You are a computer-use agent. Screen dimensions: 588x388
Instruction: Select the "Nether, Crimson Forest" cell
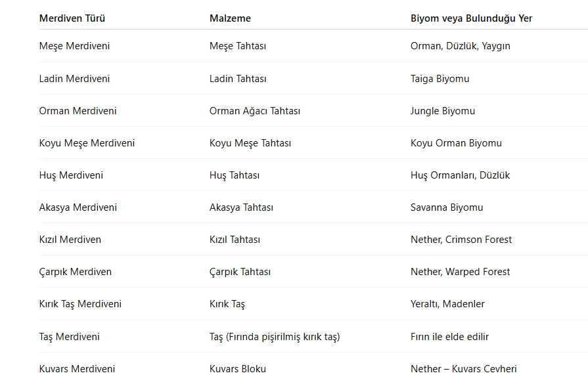tap(461, 240)
